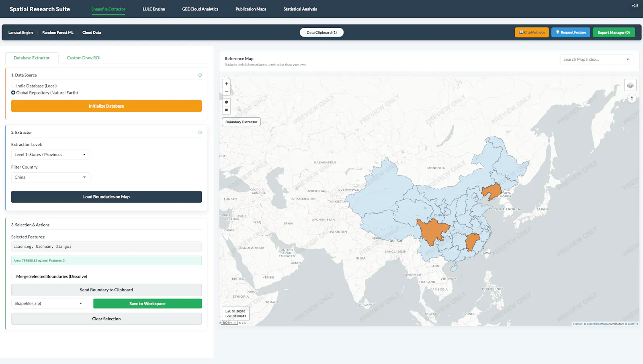643x364 pixels.
Task: Zoom out on the reference map
Action: [x=227, y=92]
